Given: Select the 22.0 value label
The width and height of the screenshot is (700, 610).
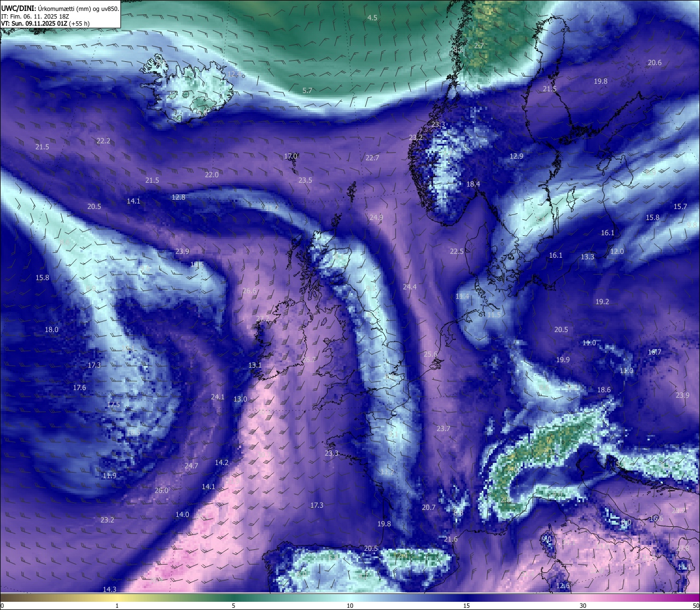Looking at the screenshot, I should tap(212, 175).
